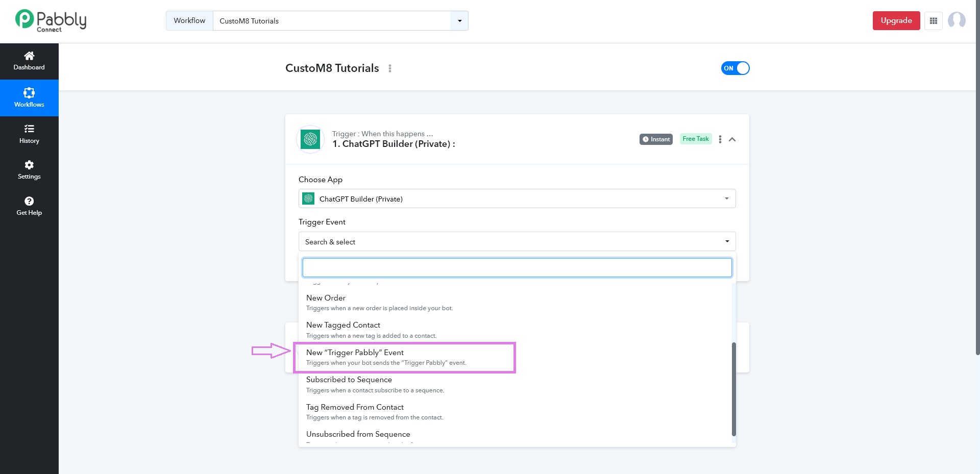980x474 pixels.
Task: Click the page vertical scrollbar
Action: click(x=977, y=179)
